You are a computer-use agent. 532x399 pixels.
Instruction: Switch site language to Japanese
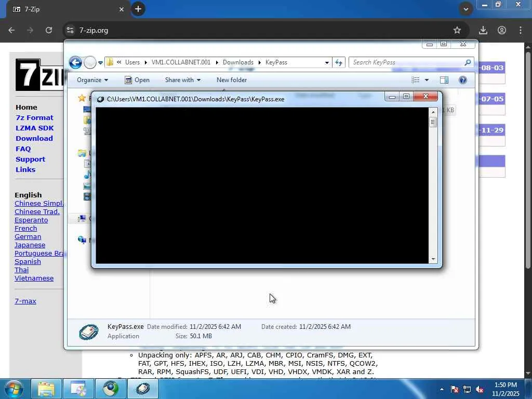click(30, 245)
